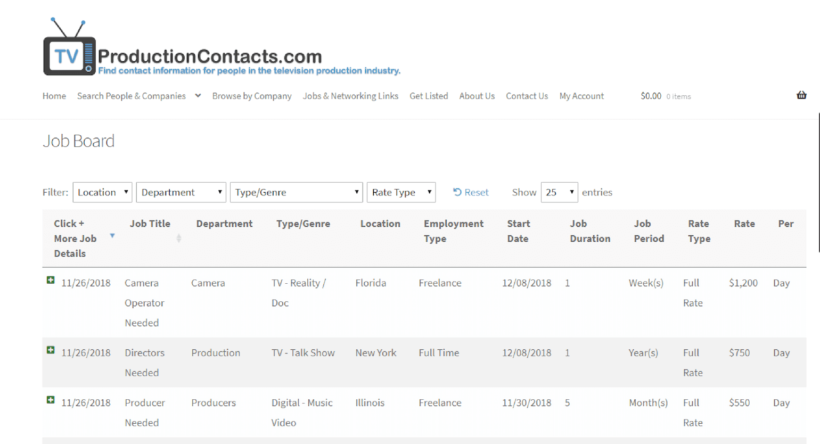The width and height of the screenshot is (820, 444).
Task: Click the 'Week(s)' job period cell
Action: click(646, 283)
